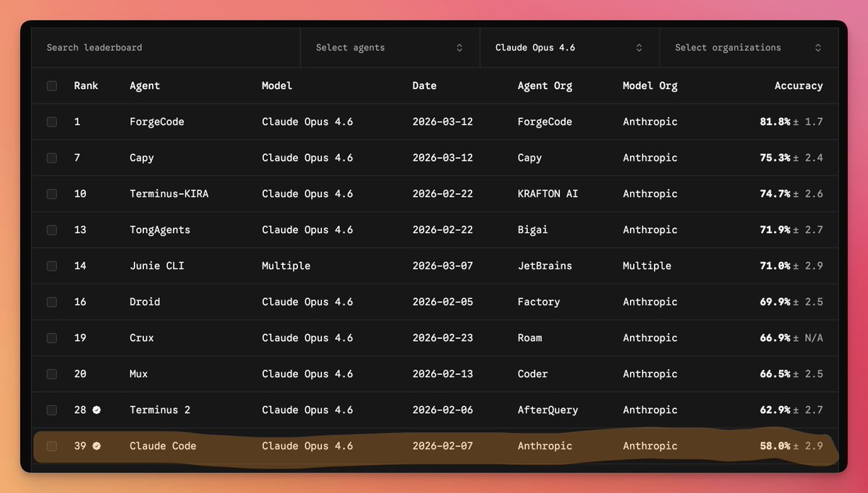Sort by the Date column header

point(425,85)
